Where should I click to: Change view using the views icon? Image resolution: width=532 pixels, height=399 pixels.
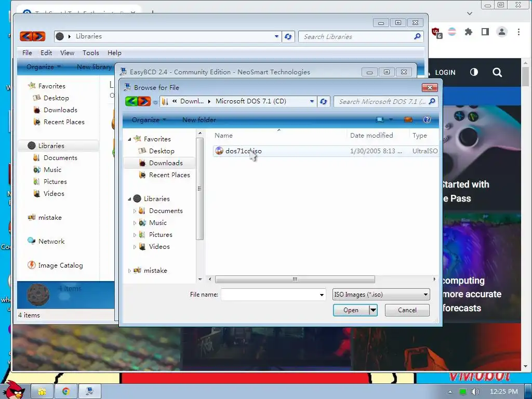pos(380,120)
